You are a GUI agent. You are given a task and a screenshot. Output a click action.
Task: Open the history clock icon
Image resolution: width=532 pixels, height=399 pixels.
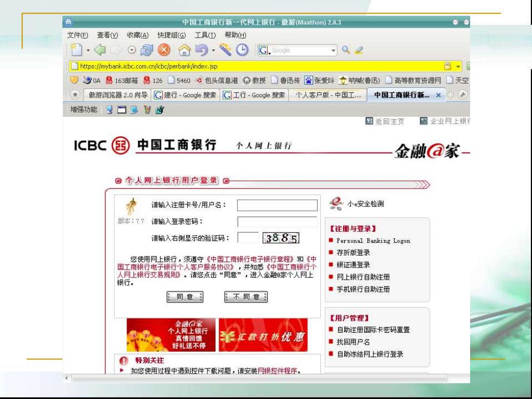[x=242, y=50]
